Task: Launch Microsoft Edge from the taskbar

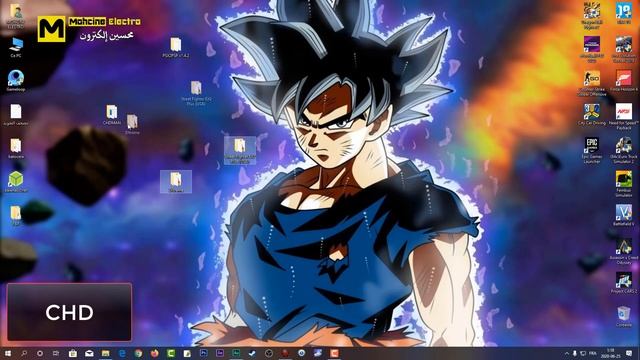Action: [x=122, y=353]
